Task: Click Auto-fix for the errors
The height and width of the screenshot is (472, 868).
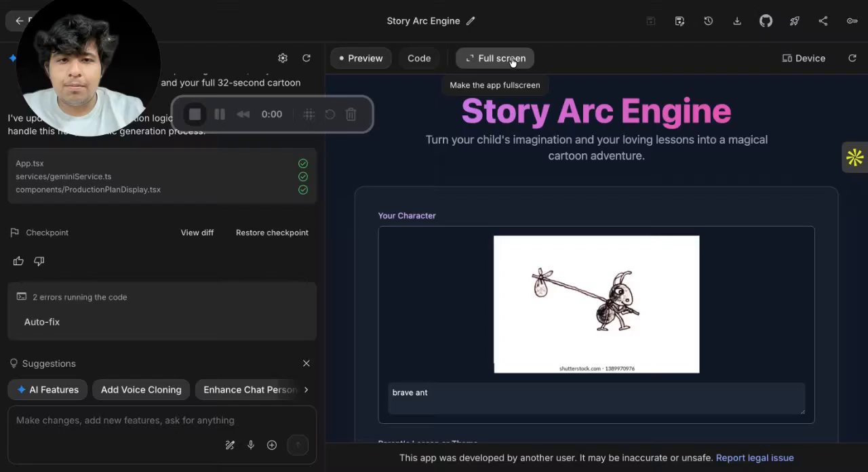Action: [x=42, y=322]
